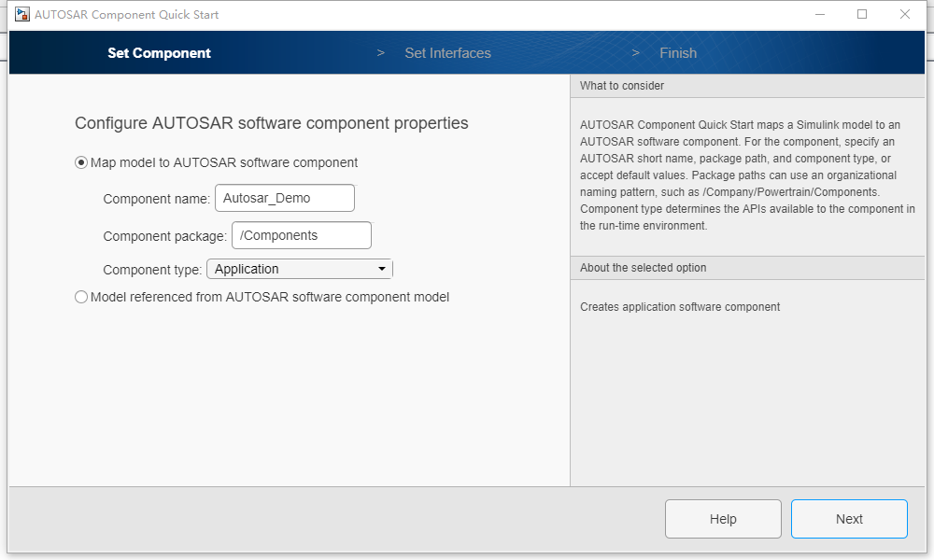Click the MATLAB icon in the title bar
The width and height of the screenshot is (934, 560).
pos(22,14)
